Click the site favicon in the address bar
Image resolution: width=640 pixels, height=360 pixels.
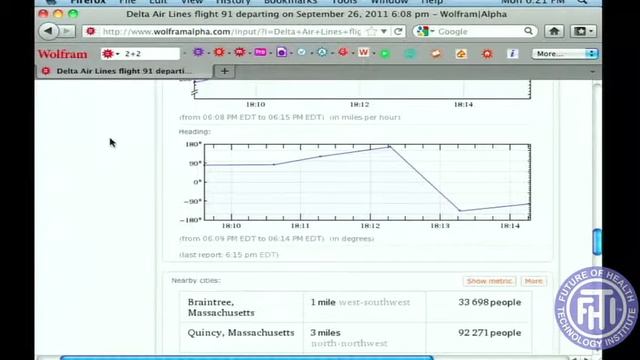tap(91, 31)
